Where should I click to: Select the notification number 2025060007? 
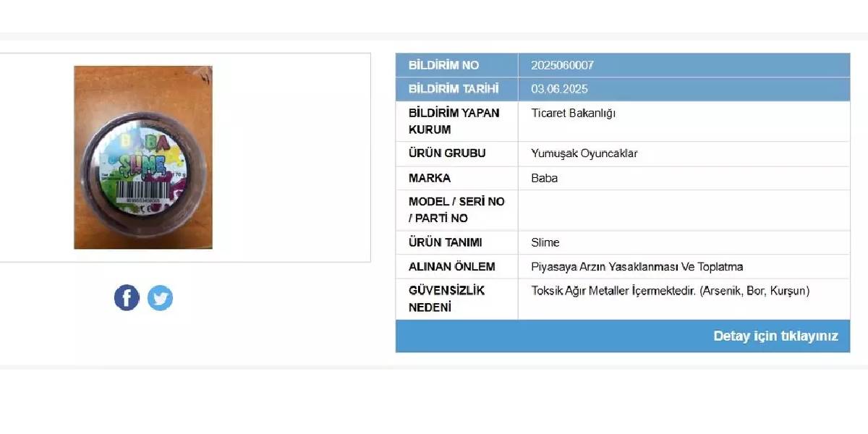pos(563,65)
